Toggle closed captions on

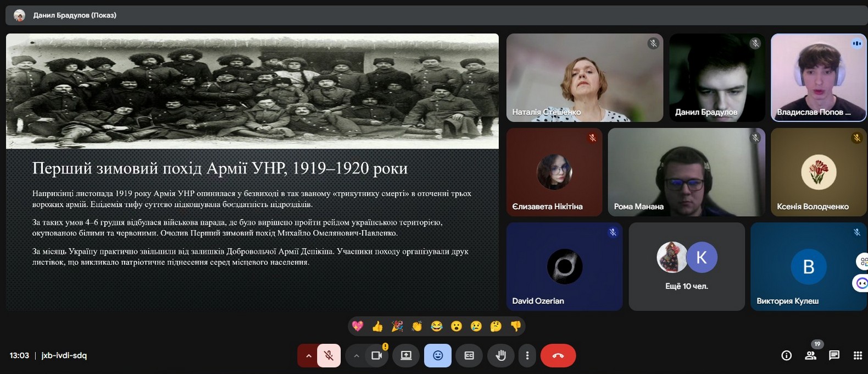469,356
